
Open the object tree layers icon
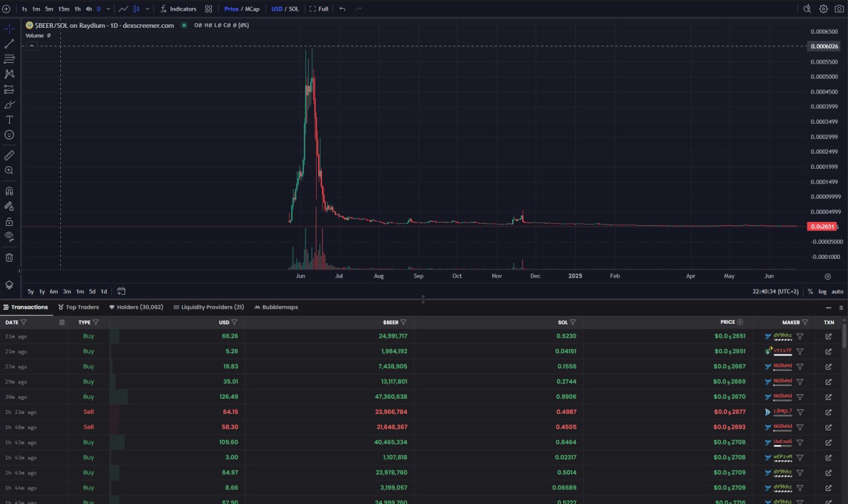(x=9, y=285)
